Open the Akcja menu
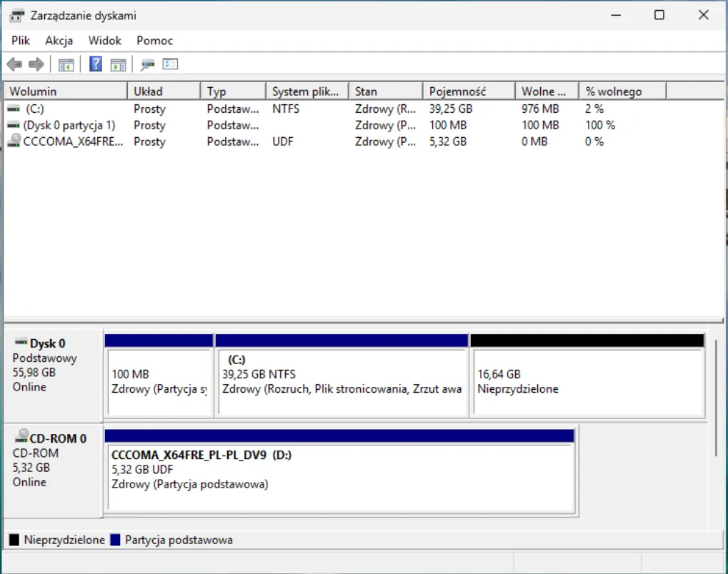Image resolution: width=728 pixels, height=574 pixels. pos(59,41)
